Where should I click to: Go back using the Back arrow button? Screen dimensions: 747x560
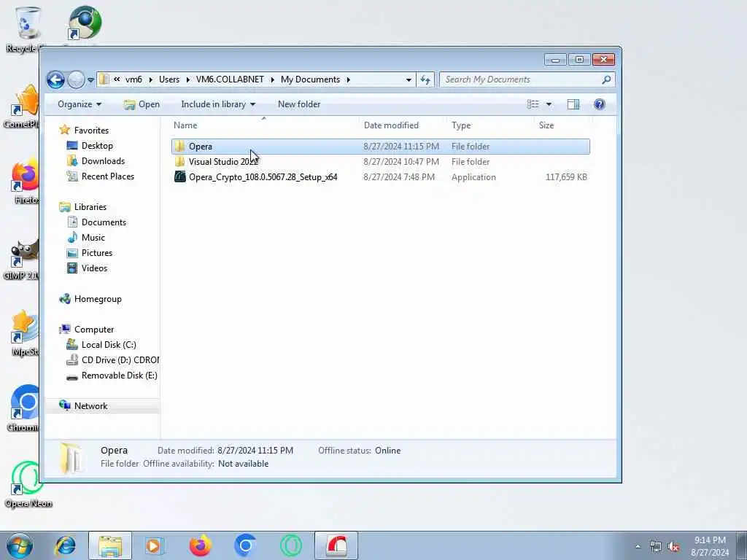(x=55, y=79)
